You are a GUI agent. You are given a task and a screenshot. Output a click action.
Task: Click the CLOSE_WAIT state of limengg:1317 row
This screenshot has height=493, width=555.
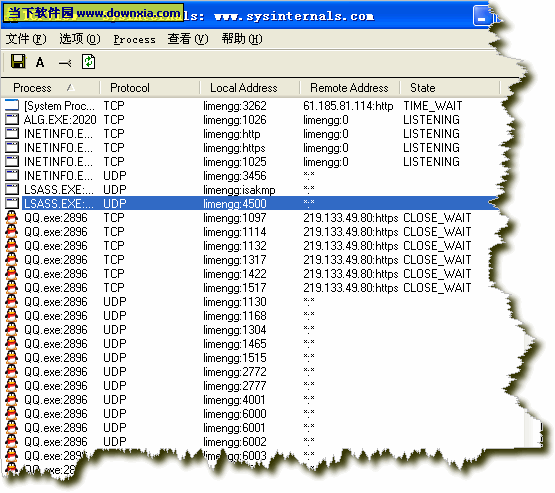click(437, 260)
